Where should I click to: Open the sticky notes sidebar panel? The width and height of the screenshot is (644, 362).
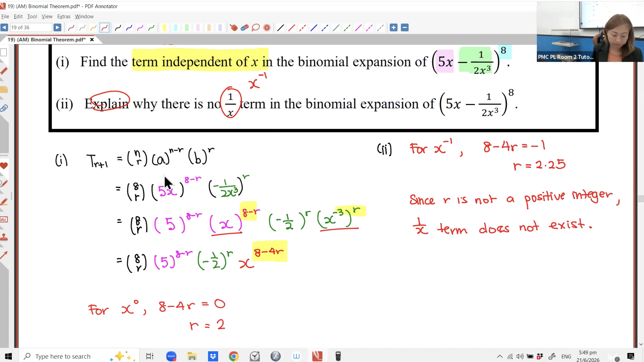coord(4,90)
